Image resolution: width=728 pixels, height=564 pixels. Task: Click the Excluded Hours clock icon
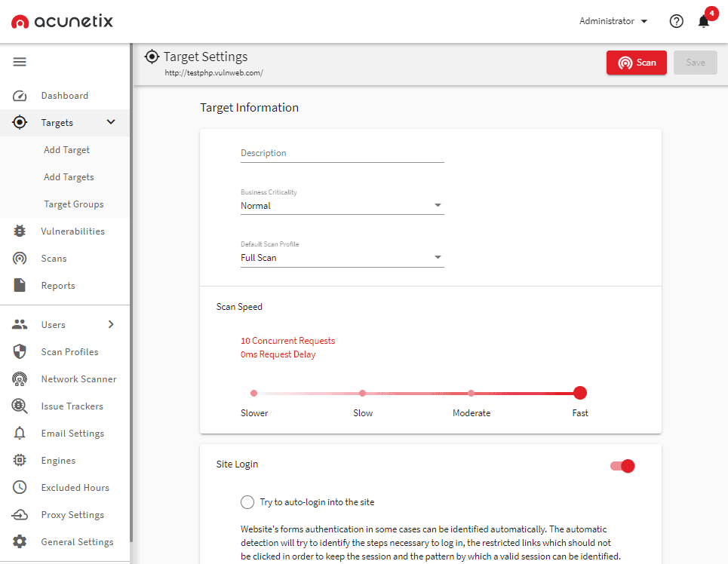[20, 487]
